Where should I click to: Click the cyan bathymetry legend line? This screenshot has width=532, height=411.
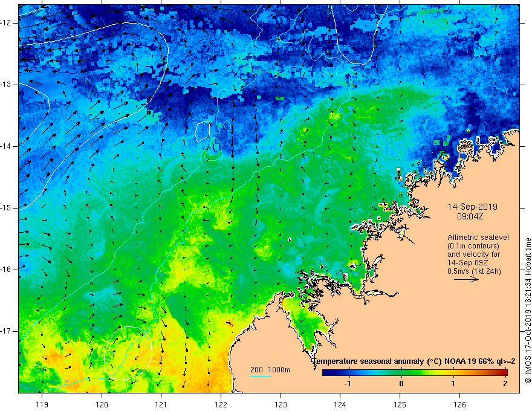click(261, 376)
